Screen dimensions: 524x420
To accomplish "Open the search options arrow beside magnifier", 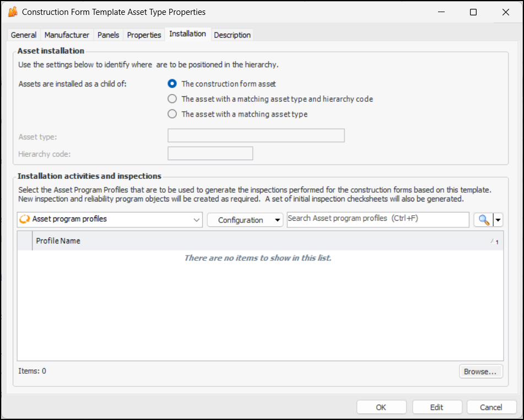I will point(498,220).
